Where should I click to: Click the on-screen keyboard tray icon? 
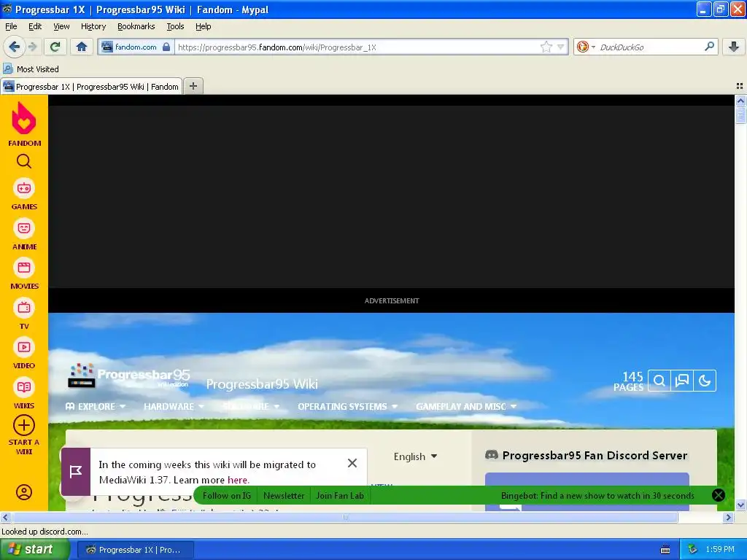[665, 550]
